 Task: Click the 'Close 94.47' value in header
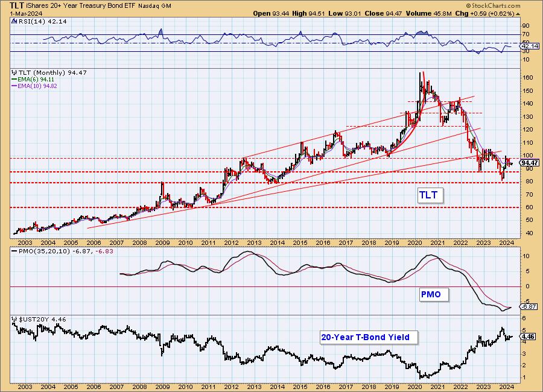(383, 13)
